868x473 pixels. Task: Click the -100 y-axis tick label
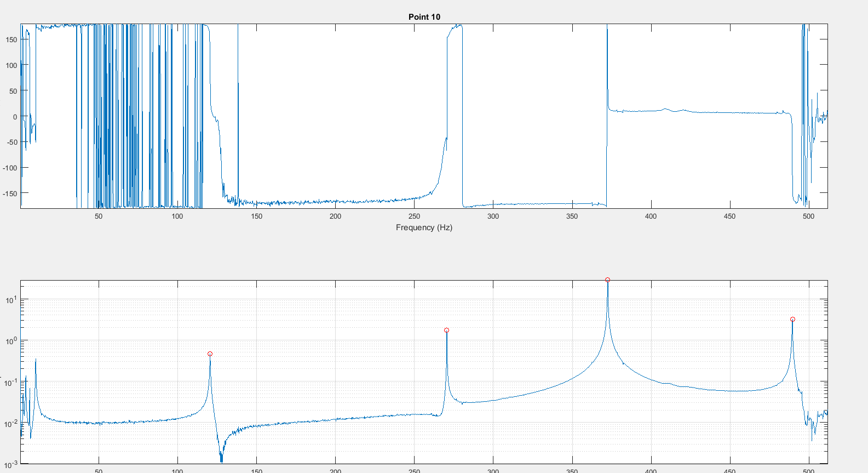click(x=10, y=168)
